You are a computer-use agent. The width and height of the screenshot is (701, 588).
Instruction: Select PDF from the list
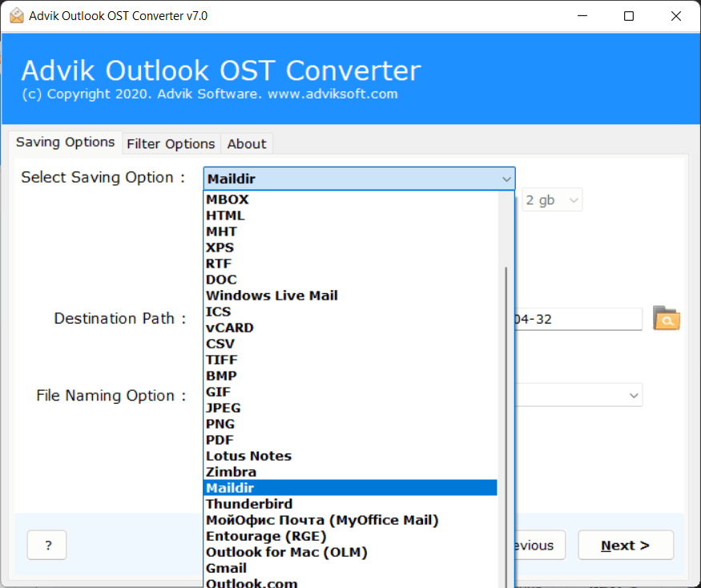pos(350,440)
